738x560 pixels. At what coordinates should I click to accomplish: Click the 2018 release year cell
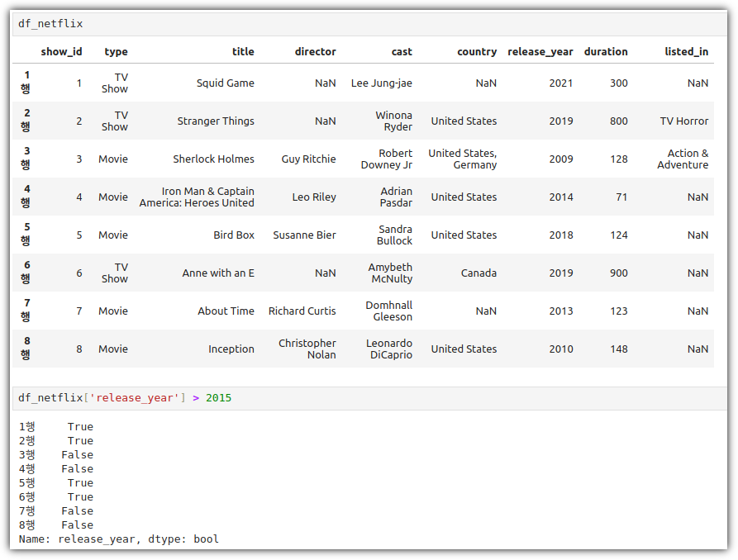click(x=561, y=235)
